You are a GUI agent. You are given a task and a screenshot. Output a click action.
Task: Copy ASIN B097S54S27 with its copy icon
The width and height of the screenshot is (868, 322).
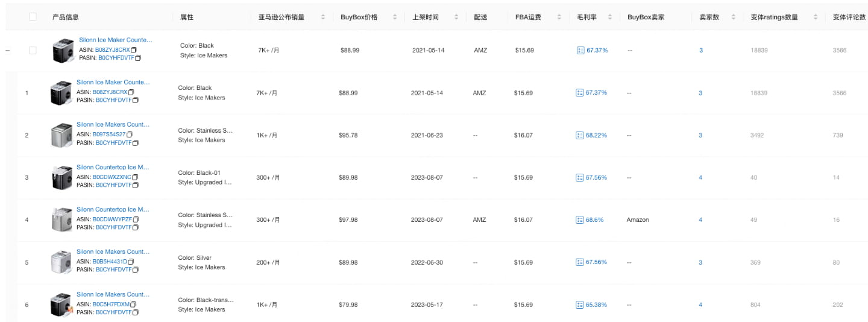pyautogui.click(x=130, y=134)
